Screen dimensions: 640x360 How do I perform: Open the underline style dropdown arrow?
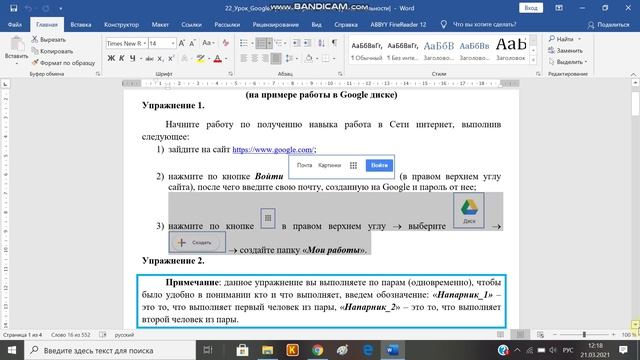[x=141, y=59]
